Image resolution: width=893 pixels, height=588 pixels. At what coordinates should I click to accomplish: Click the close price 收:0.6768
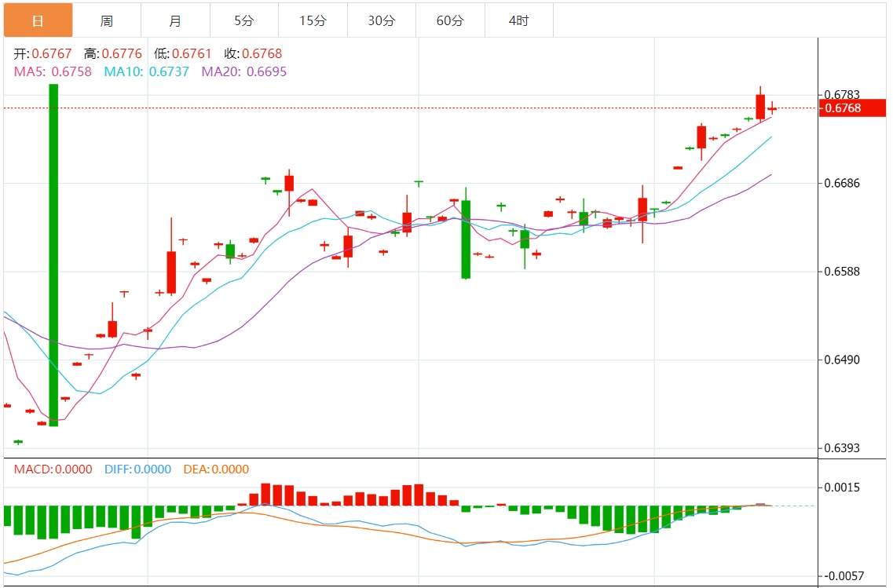click(254, 53)
